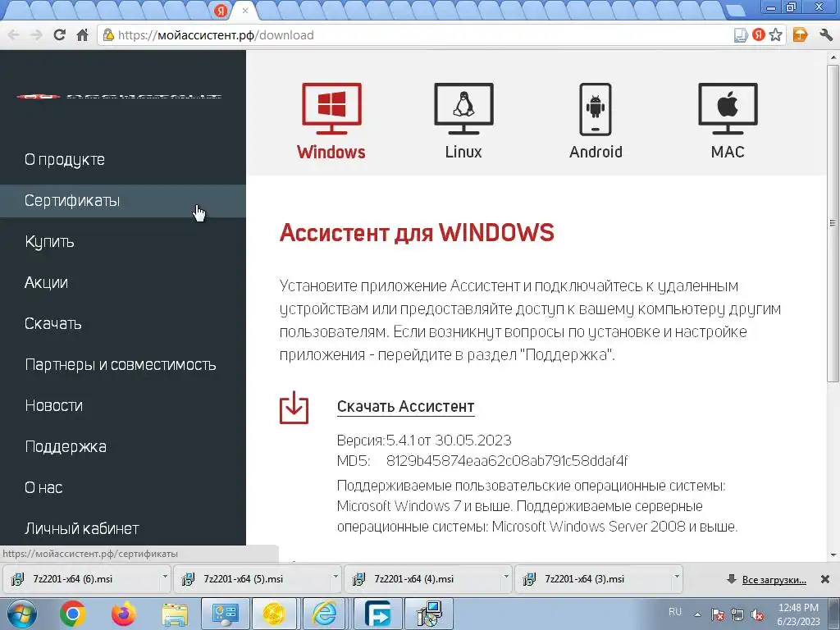This screenshot has width=840, height=630.
Task: Launch Chrome from the taskbar
Action: click(73, 614)
